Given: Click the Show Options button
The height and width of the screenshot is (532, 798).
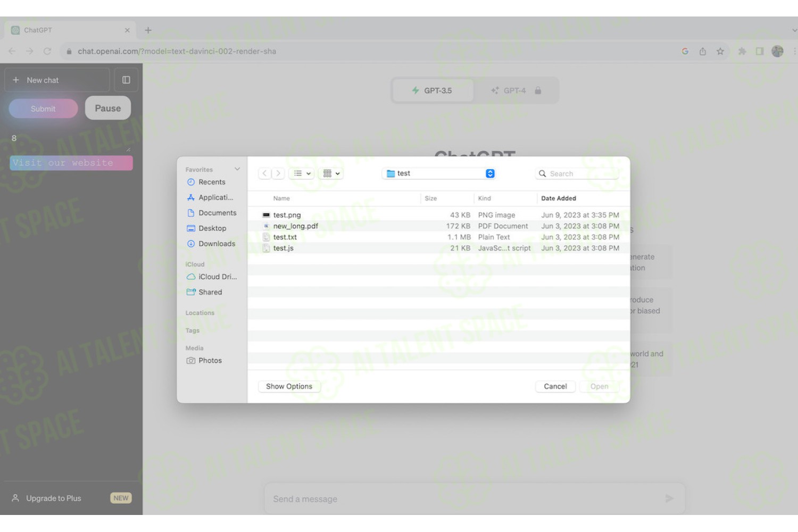Looking at the screenshot, I should [x=289, y=386].
